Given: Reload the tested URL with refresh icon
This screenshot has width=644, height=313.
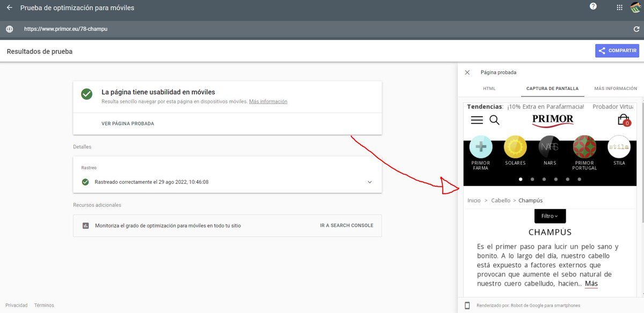Looking at the screenshot, I should tap(636, 29).
